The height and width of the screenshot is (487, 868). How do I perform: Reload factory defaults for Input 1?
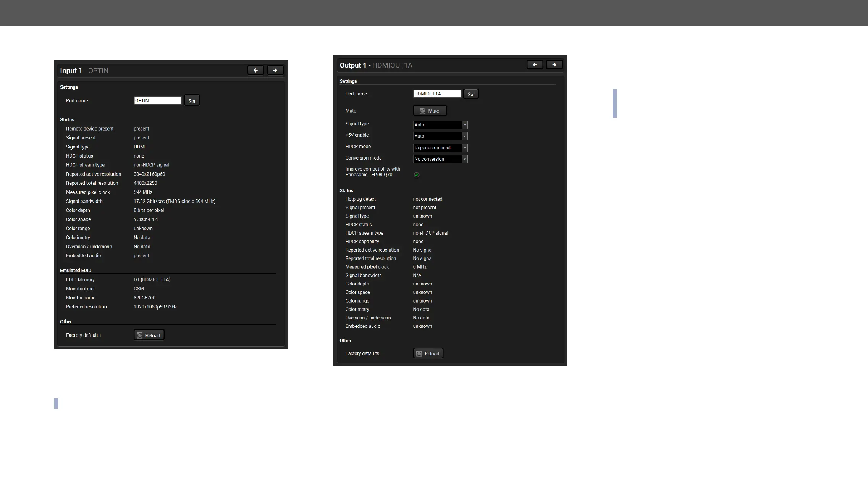[149, 335]
